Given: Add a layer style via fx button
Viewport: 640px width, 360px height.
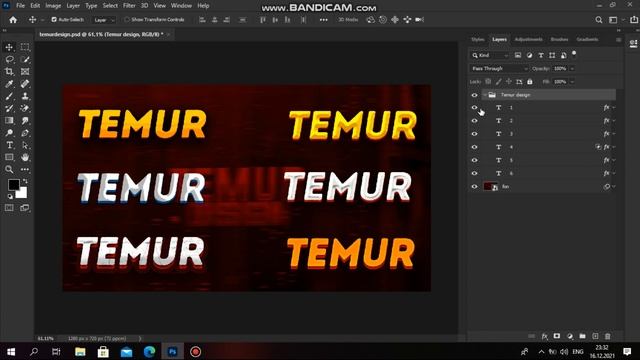Looking at the screenshot, I should pyautogui.click(x=544, y=336).
